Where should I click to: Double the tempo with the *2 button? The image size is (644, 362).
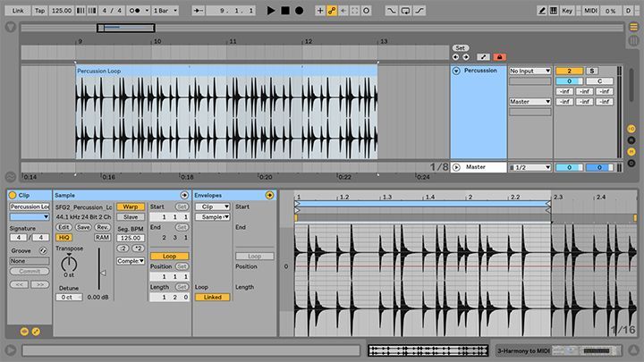click(139, 248)
